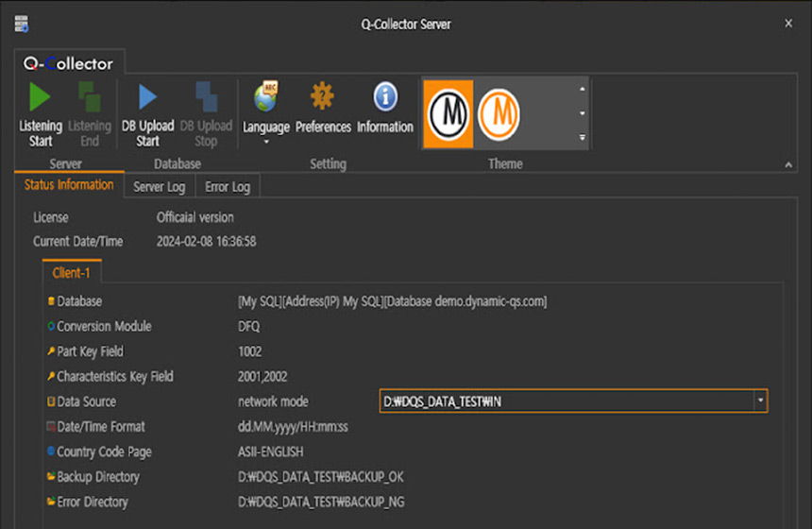Click the Listening End icon
Image resolution: width=812 pixels, height=529 pixels.
89,97
